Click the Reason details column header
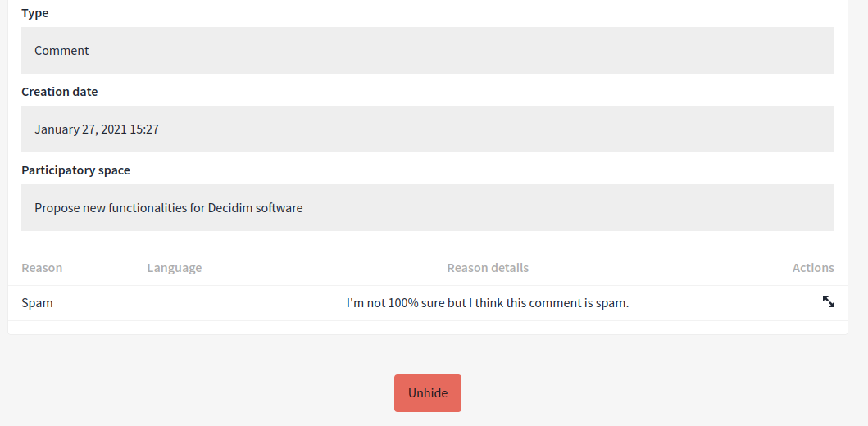868x426 pixels. coord(488,268)
